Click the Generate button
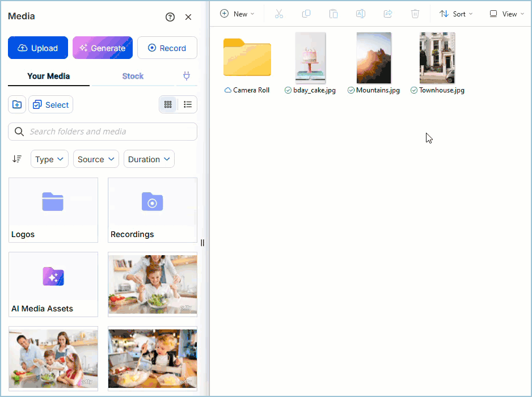532x397 pixels. [103, 48]
